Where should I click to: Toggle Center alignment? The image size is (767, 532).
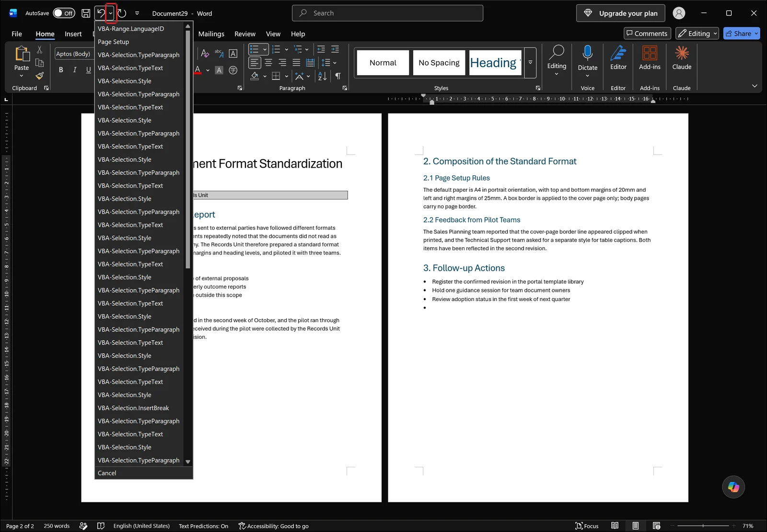[268, 63]
